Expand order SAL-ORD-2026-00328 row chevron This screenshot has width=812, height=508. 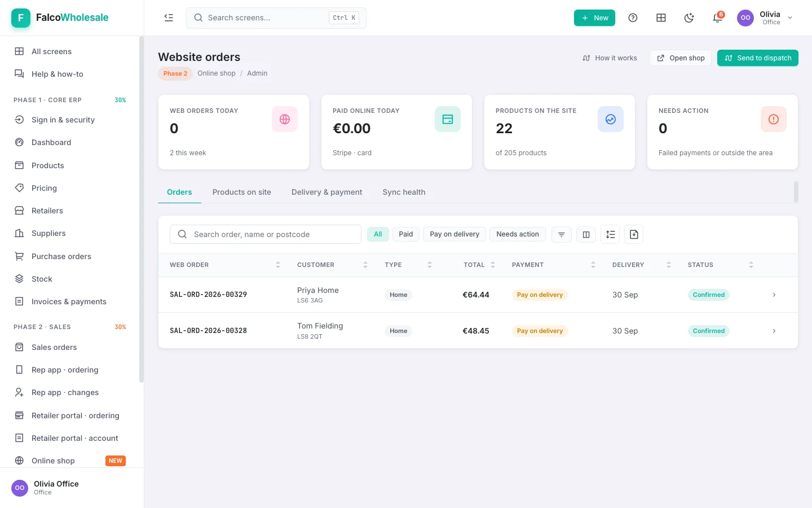774,331
